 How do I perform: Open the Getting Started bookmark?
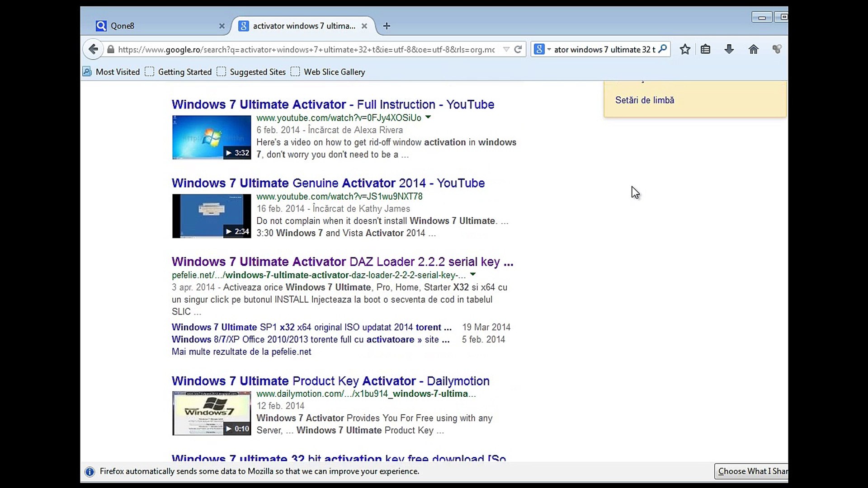(178, 72)
